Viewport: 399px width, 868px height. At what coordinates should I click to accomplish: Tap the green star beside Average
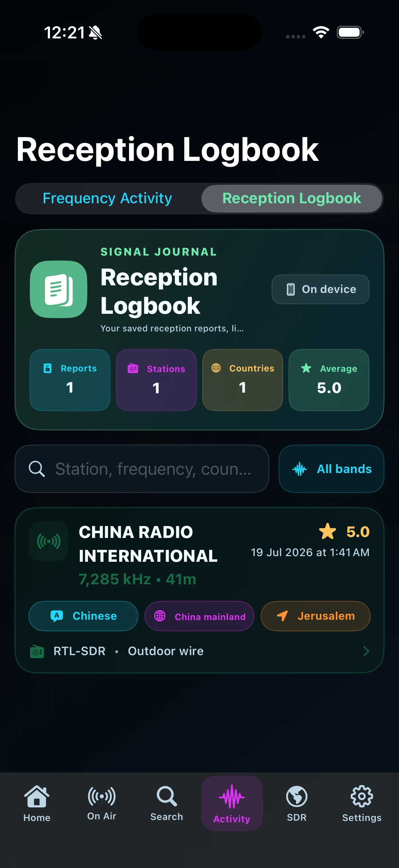click(306, 368)
